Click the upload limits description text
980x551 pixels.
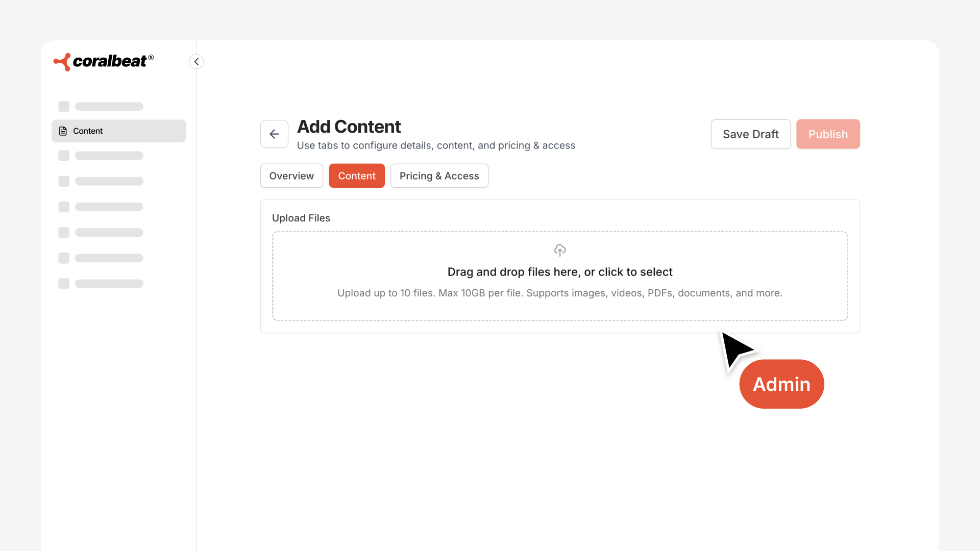click(x=559, y=293)
